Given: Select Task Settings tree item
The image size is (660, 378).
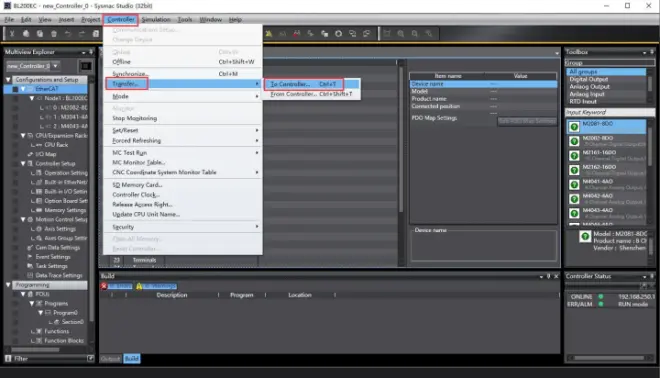Looking at the screenshot, I should (51, 266).
